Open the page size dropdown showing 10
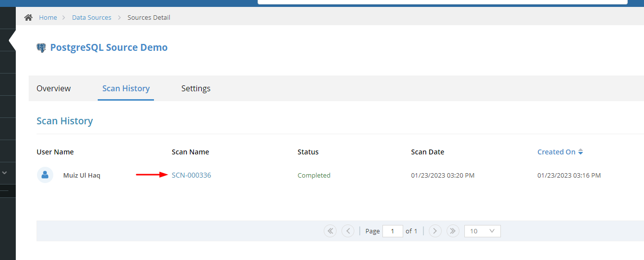The height and width of the screenshot is (260, 644). pyautogui.click(x=483, y=231)
